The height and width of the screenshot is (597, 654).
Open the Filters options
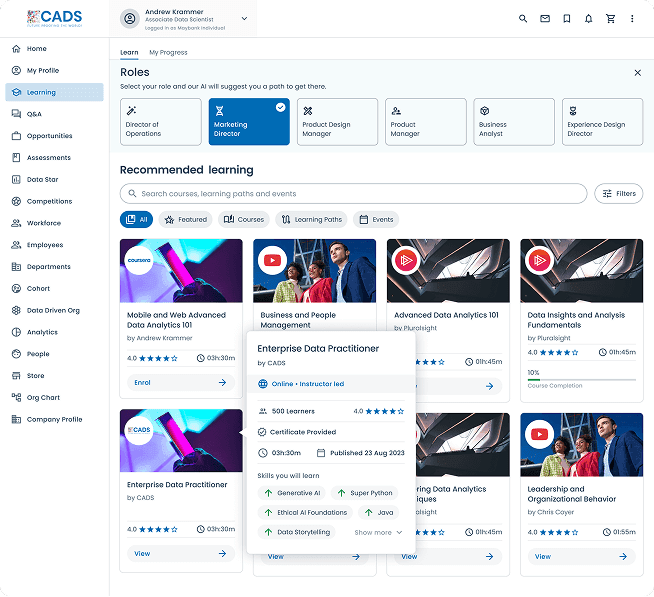point(618,194)
